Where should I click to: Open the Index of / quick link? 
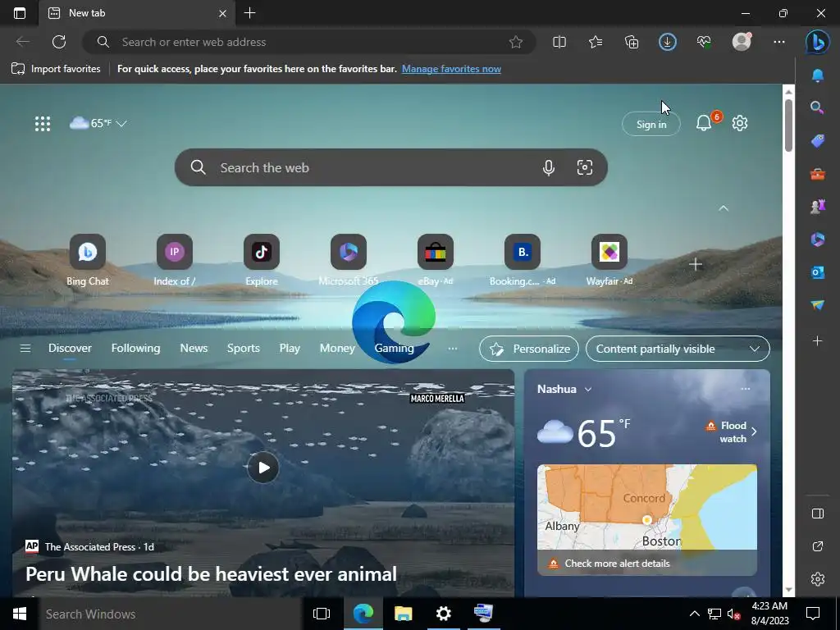click(x=174, y=260)
